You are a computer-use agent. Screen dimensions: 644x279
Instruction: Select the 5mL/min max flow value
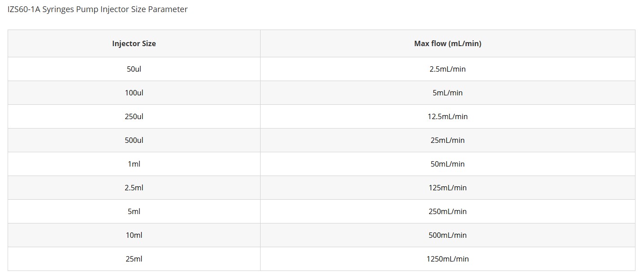448,93
